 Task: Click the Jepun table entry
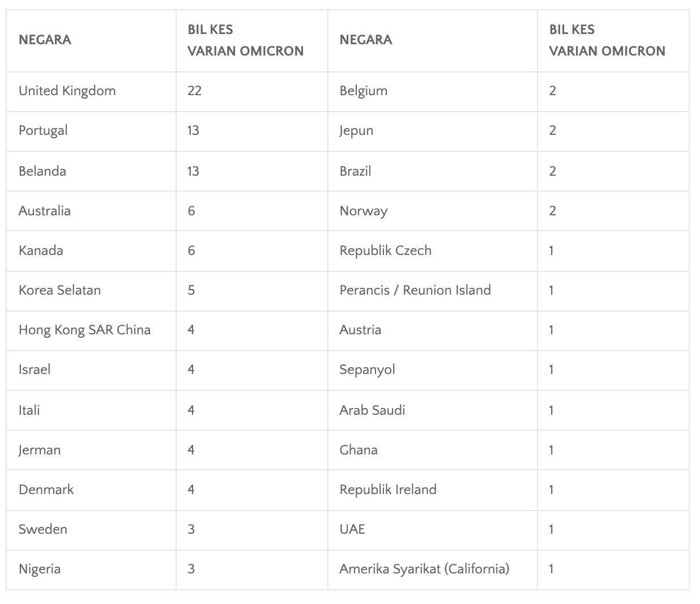pos(356,131)
